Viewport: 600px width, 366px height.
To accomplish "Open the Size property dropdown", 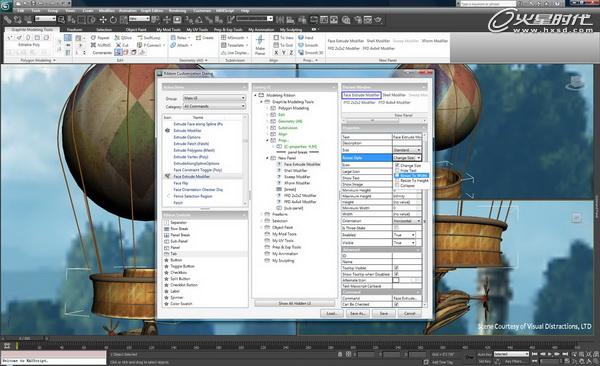I will 407,150.
